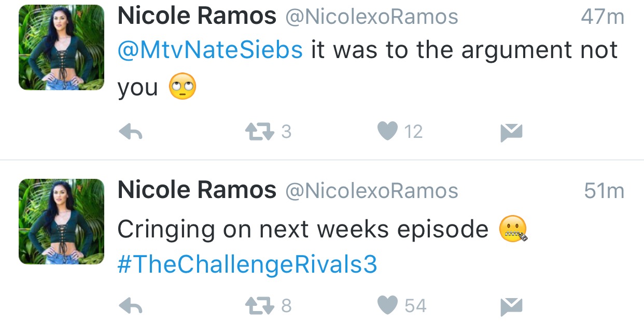Tap the like count 54
The width and height of the screenshot is (644, 324).
coord(415,306)
